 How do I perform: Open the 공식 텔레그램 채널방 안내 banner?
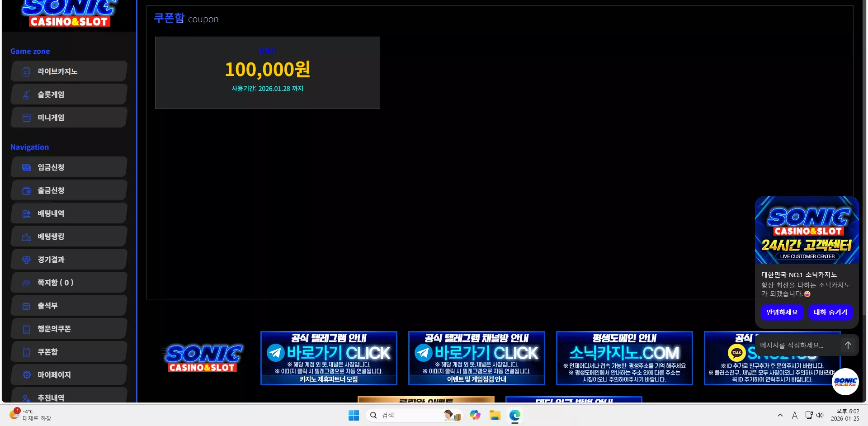point(476,358)
